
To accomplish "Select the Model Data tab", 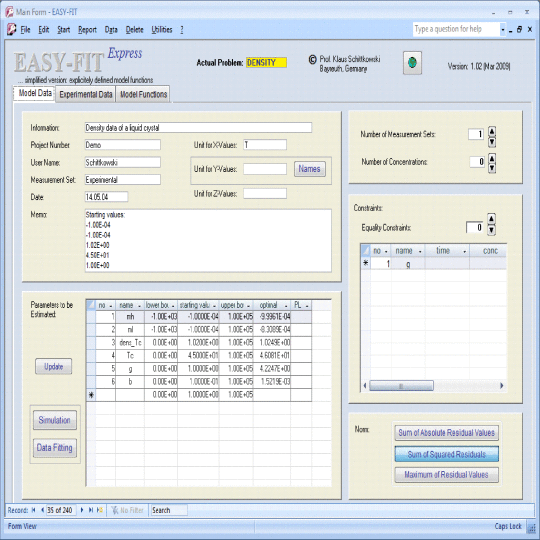I will (35, 93).
